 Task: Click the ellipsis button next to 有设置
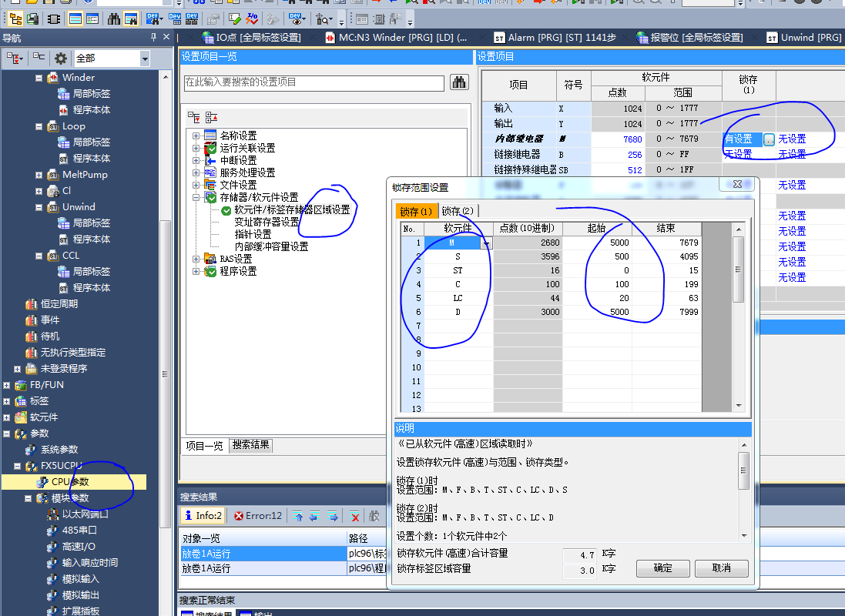(769, 139)
